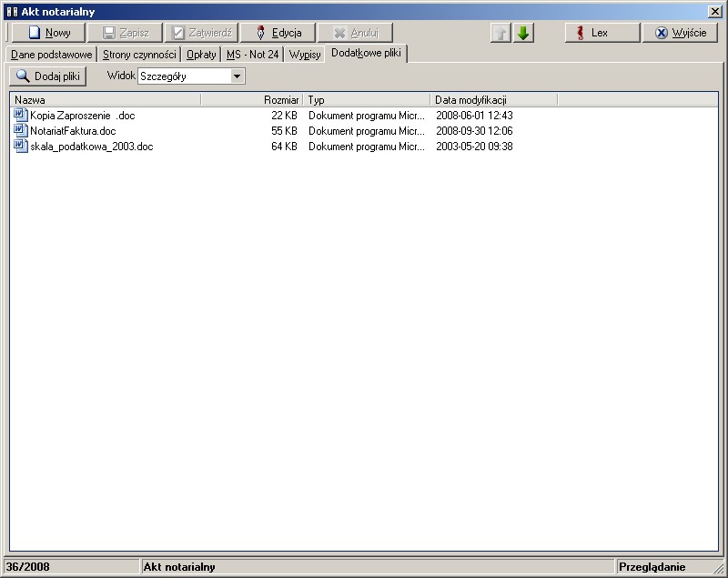The width and height of the screenshot is (728, 578).
Task: Sort files by the Nazwa column header
Action: [x=105, y=100]
